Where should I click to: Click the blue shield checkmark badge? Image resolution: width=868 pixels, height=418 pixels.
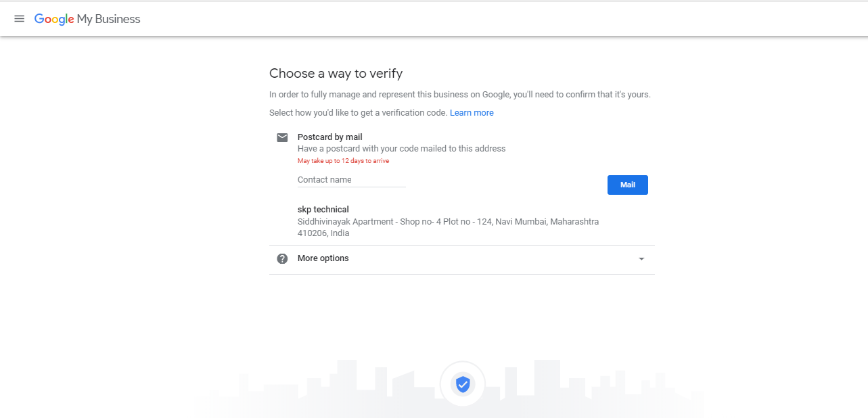point(463,384)
